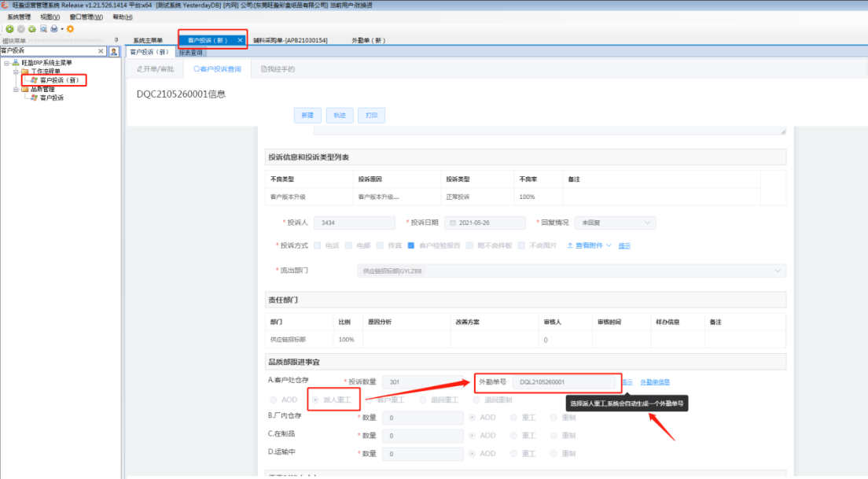
Task: Select AOD radio for B.厂内仓存
Action: click(473, 418)
